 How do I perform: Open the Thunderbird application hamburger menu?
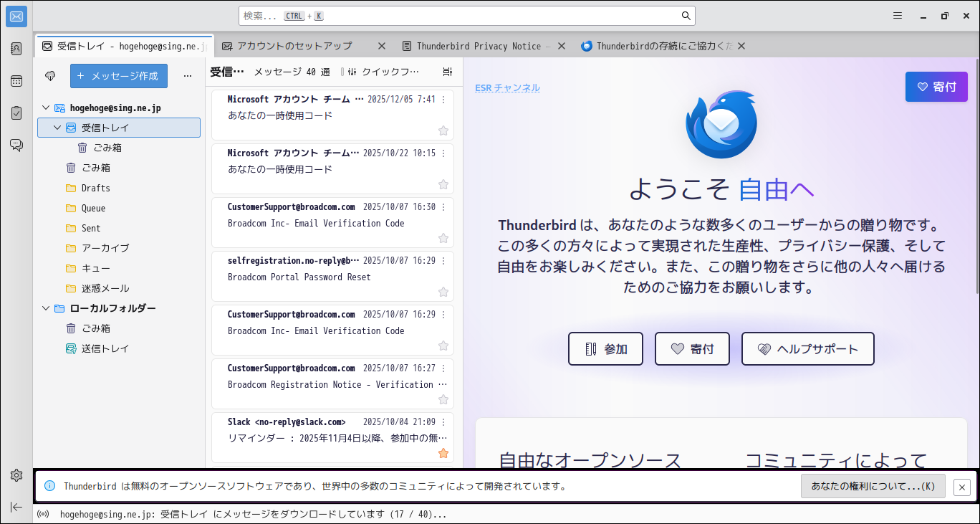[x=898, y=16]
